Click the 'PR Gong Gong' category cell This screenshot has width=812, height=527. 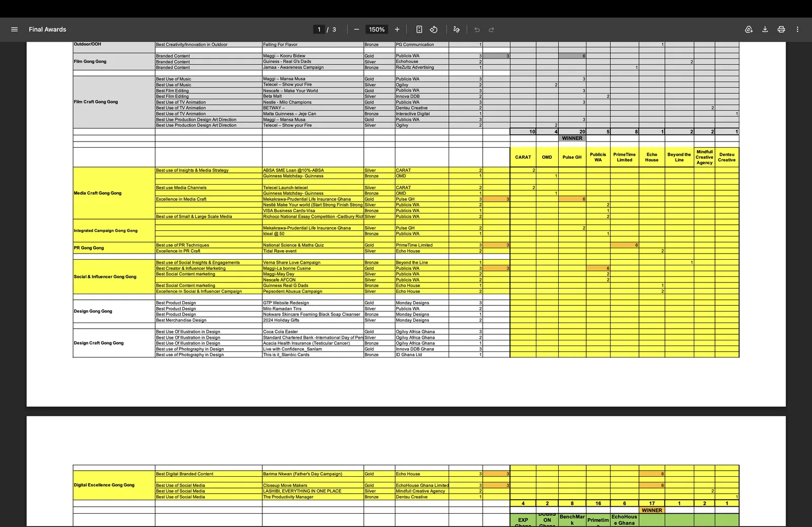pos(114,248)
